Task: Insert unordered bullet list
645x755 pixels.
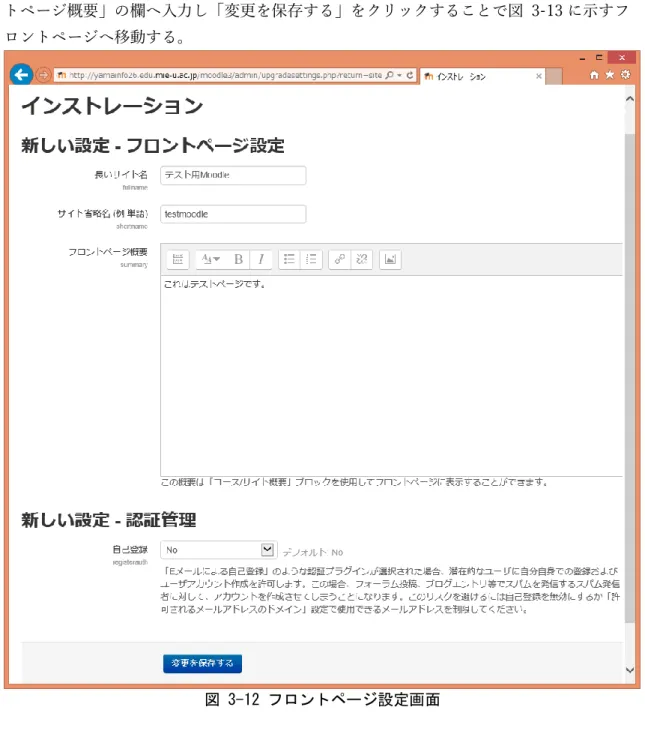Action: tap(289, 259)
